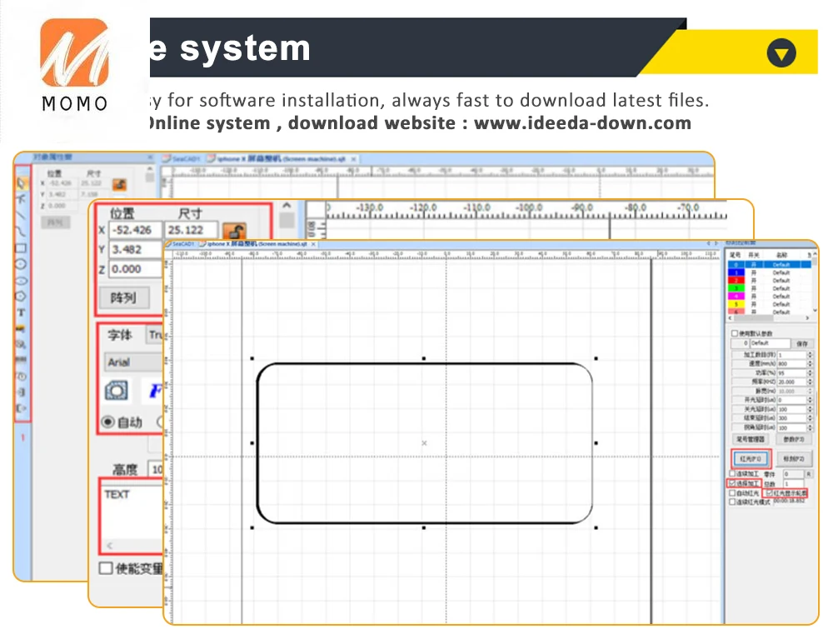
Task: Open the font type dropdown beside 字体
Action: pyautogui.click(x=156, y=335)
